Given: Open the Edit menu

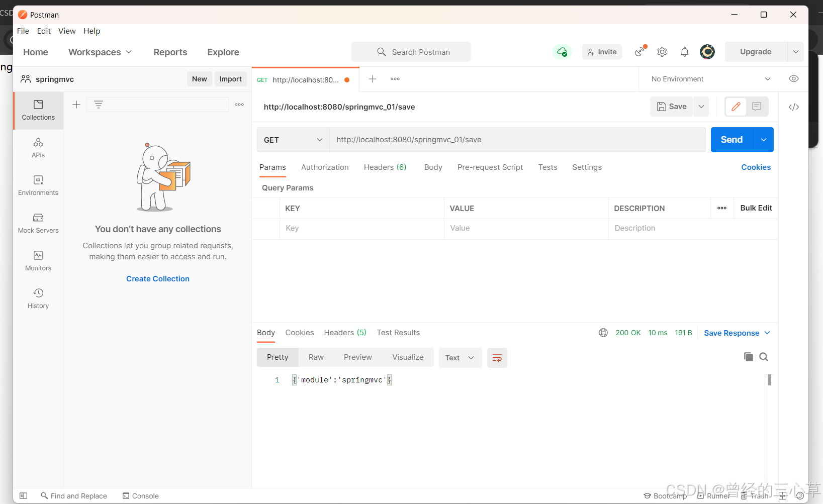Looking at the screenshot, I should tap(44, 31).
